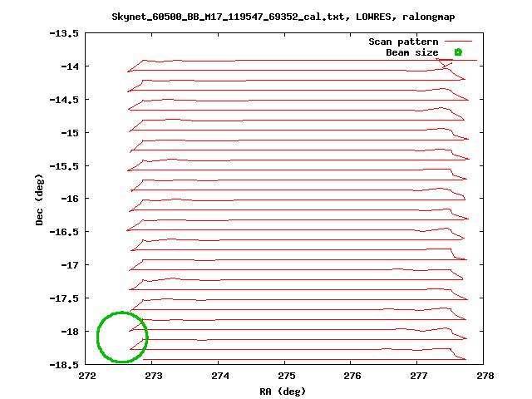Click the -16 Dec tick label
Image resolution: width=532 pixels, height=399 pixels.
click(x=70, y=199)
